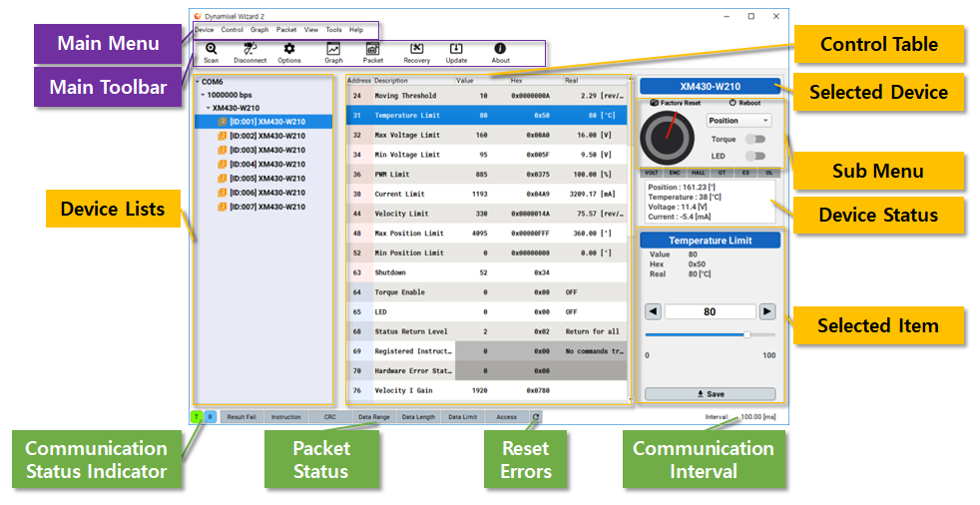Viewport: 980px width, 505px height.
Task: Select device icon for ID:003 XM430-W210
Action: click(222, 150)
